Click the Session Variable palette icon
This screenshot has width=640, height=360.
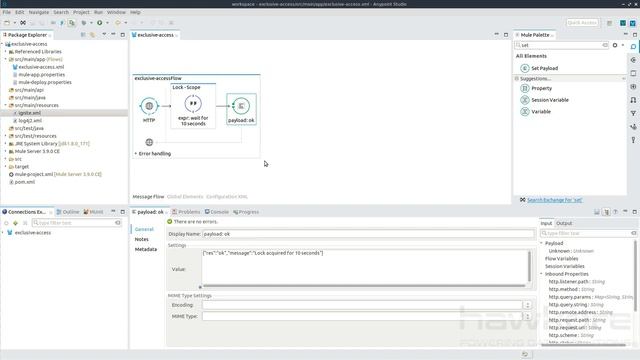pyautogui.click(x=525, y=100)
